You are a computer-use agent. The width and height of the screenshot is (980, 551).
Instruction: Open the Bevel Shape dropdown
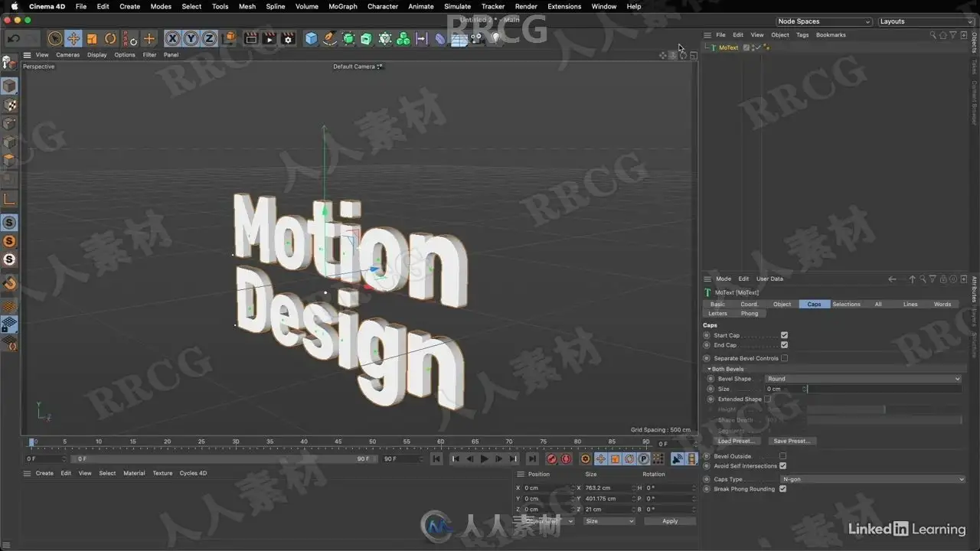click(x=863, y=379)
